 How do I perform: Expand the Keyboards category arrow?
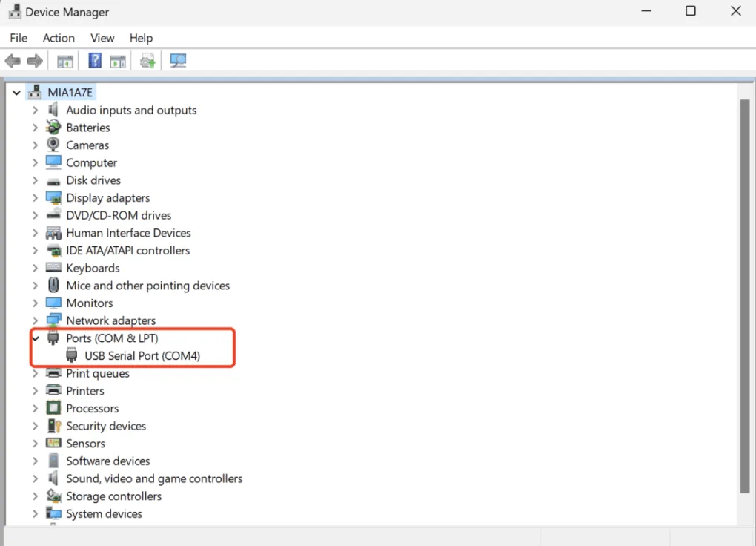click(x=35, y=268)
